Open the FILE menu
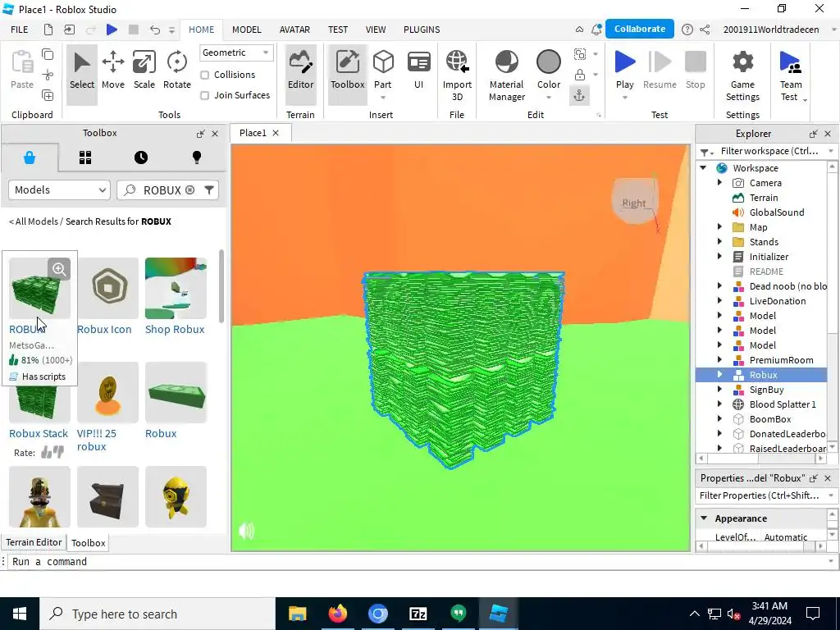The height and width of the screenshot is (630, 840). tap(20, 30)
